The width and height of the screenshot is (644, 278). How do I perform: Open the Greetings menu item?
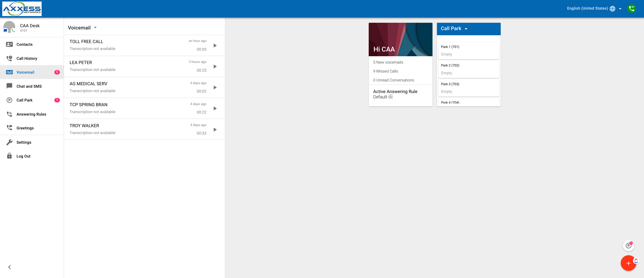25,128
